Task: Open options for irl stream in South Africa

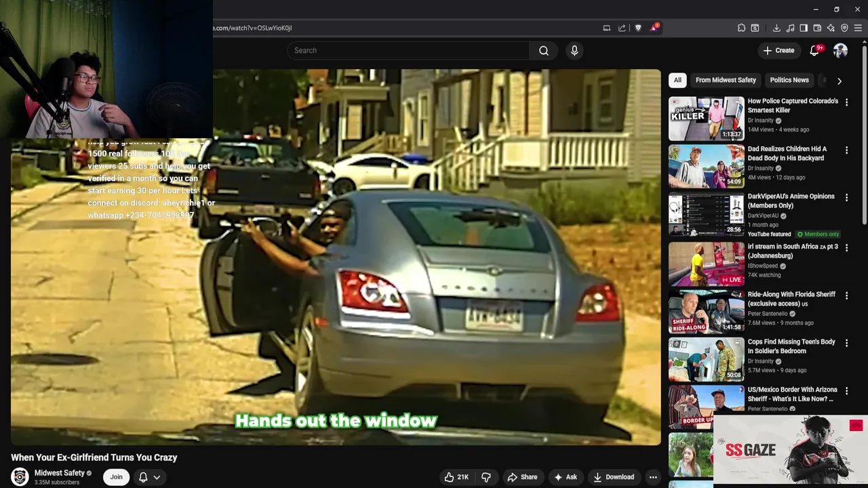Action: coord(846,247)
